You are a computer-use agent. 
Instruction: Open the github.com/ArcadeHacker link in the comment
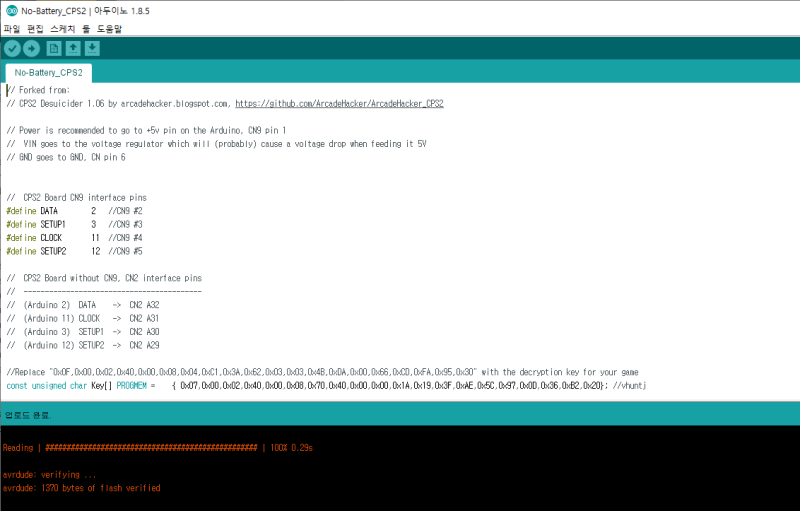pos(339,104)
